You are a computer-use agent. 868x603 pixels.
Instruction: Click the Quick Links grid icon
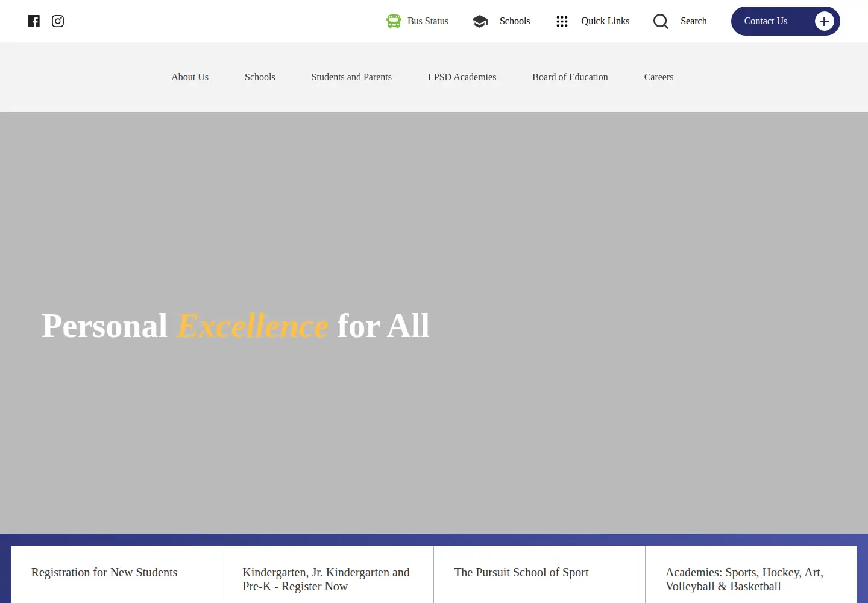pyautogui.click(x=562, y=21)
